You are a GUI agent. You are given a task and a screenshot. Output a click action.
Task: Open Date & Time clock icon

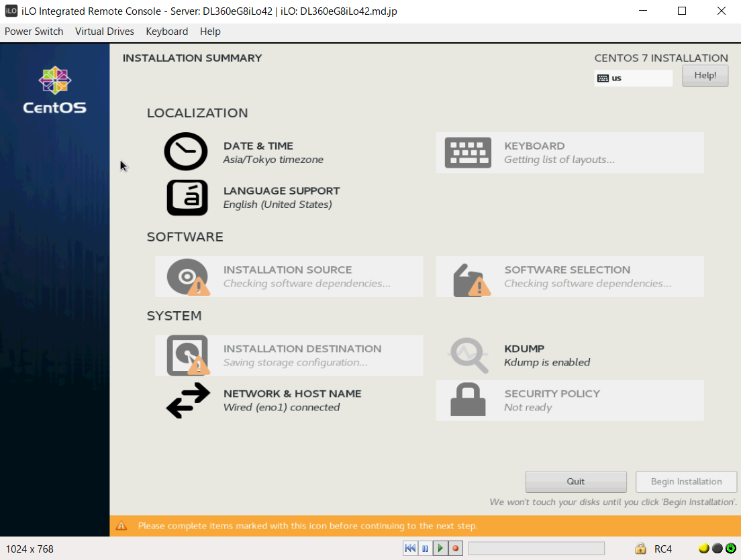click(186, 152)
